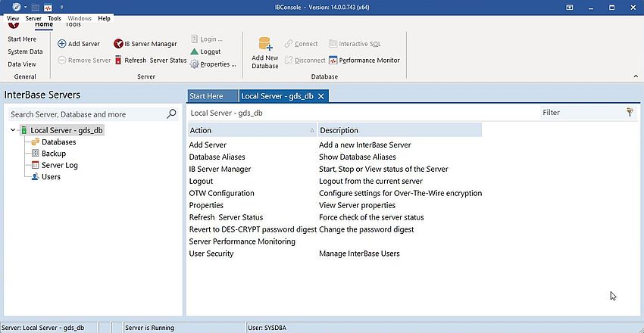644x333 pixels.
Task: Sort by the Action column header
Action: pyautogui.click(x=252, y=130)
